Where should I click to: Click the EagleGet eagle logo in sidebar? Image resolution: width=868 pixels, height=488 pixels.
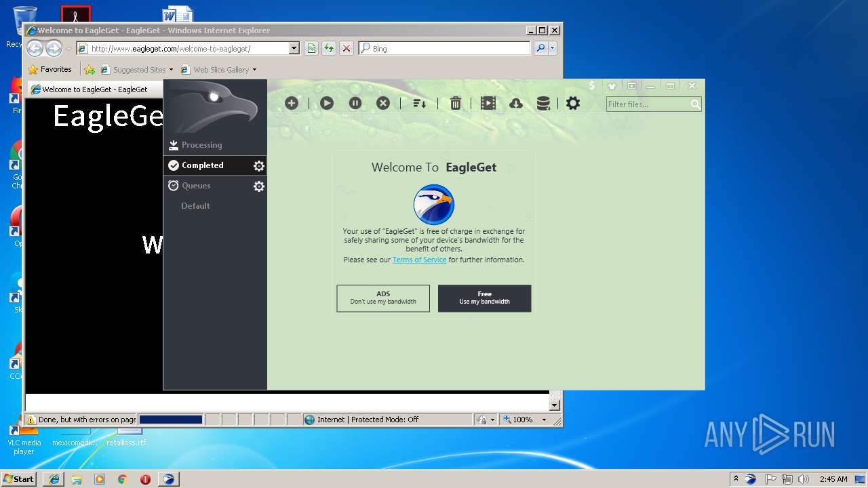pyautogui.click(x=215, y=106)
